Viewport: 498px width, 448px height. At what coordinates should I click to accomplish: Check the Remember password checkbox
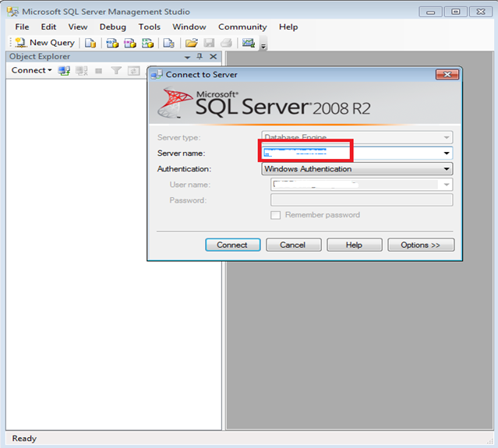(x=275, y=215)
